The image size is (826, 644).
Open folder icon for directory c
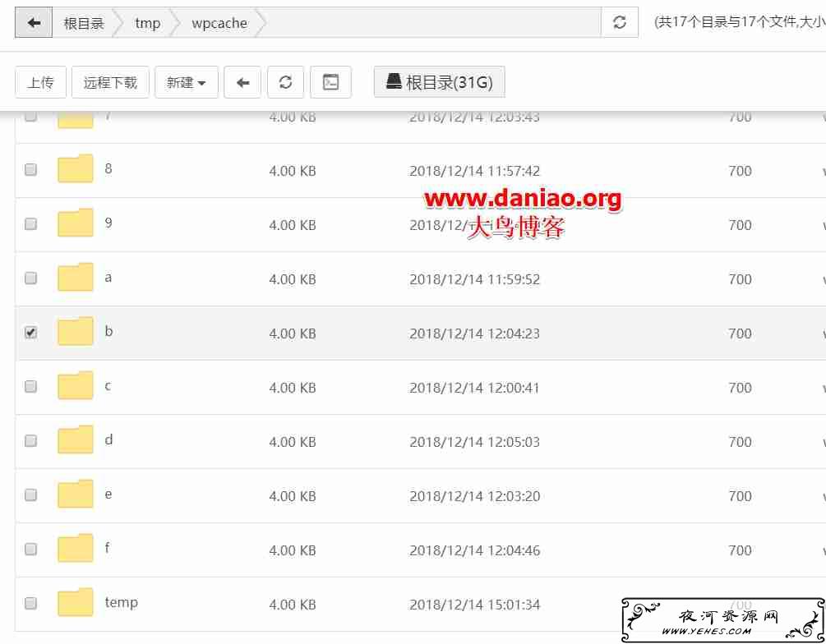click(76, 385)
